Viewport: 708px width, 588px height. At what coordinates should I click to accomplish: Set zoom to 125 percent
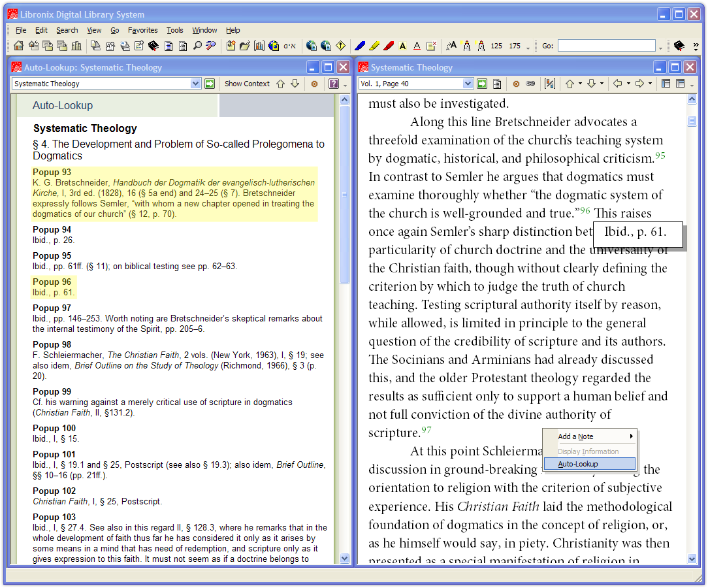tap(496, 46)
